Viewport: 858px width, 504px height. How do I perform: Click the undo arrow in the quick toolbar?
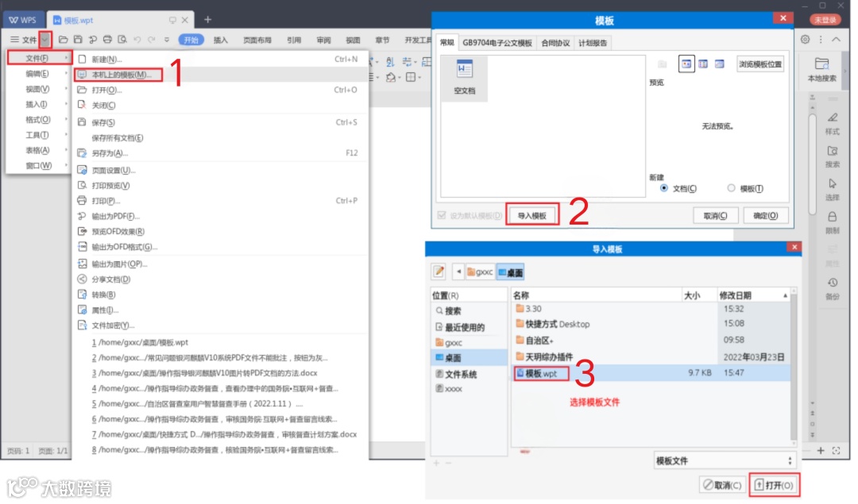point(137,40)
